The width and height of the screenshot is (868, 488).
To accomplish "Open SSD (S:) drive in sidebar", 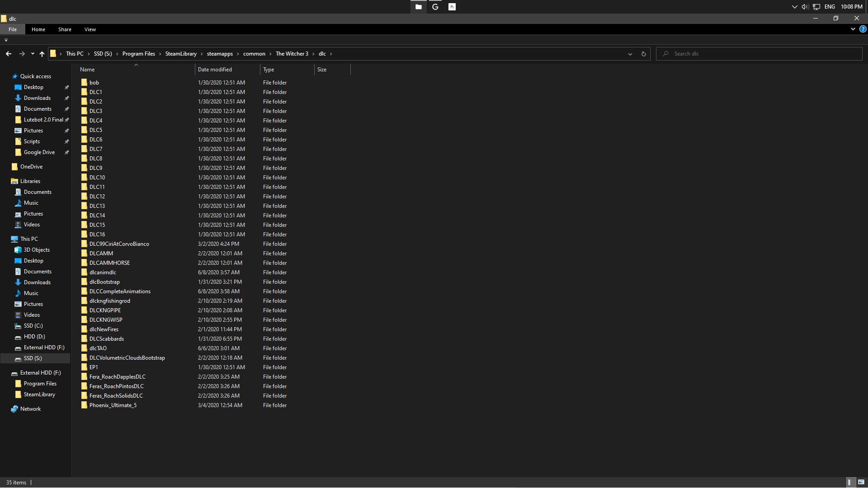I will tap(33, 358).
